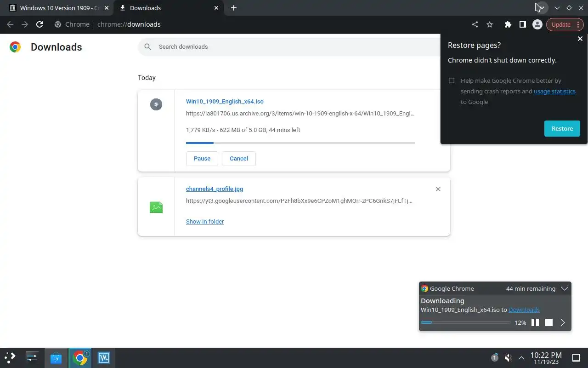Click the diamond maximize icon in title bar
The height and width of the screenshot is (368, 588).
[x=569, y=8]
